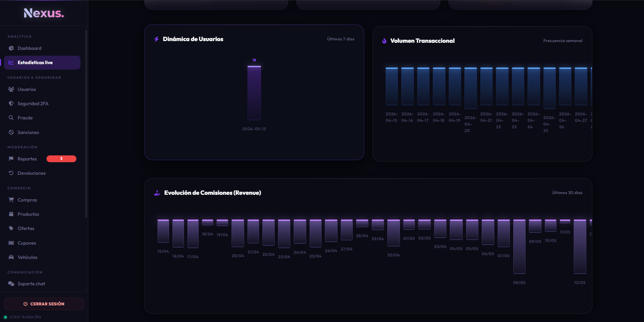Click the Reportes flag icon

click(11, 159)
